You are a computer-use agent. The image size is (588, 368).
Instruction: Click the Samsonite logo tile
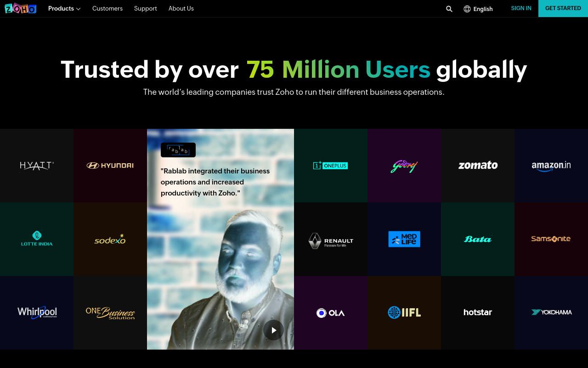click(x=551, y=239)
